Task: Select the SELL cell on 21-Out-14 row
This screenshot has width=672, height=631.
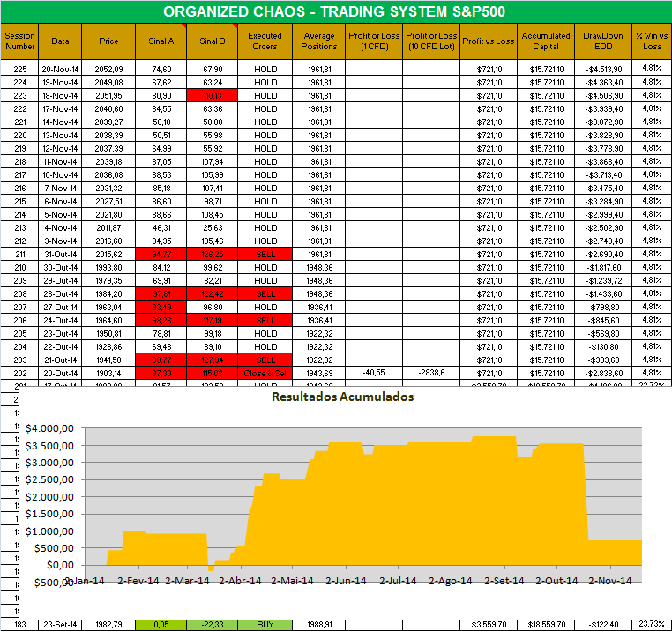Action: (x=265, y=360)
